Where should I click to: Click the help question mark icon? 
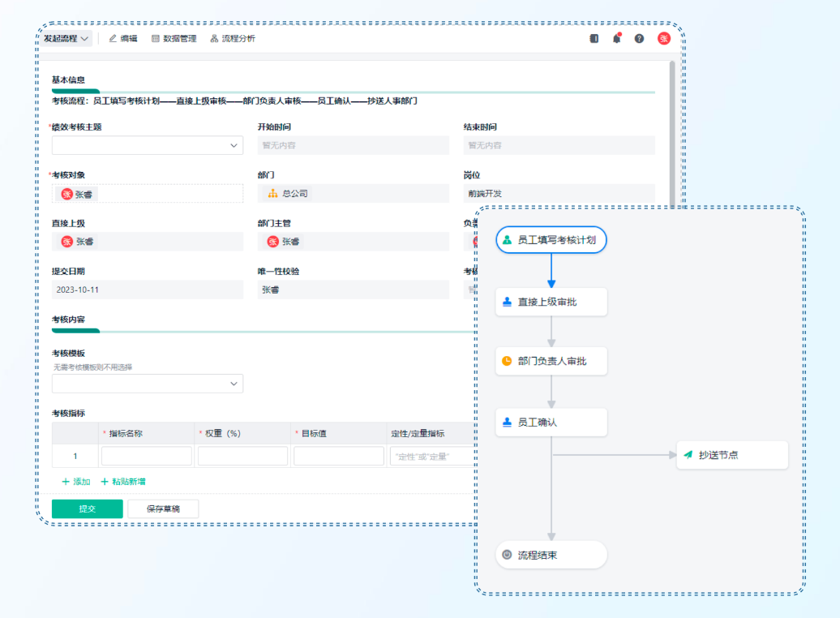[x=639, y=39]
